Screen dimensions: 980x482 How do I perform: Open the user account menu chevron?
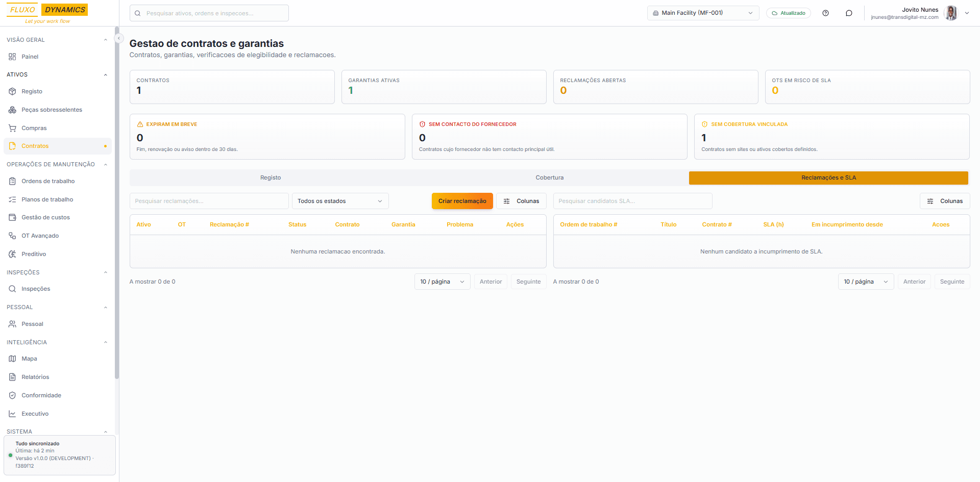coord(967,13)
